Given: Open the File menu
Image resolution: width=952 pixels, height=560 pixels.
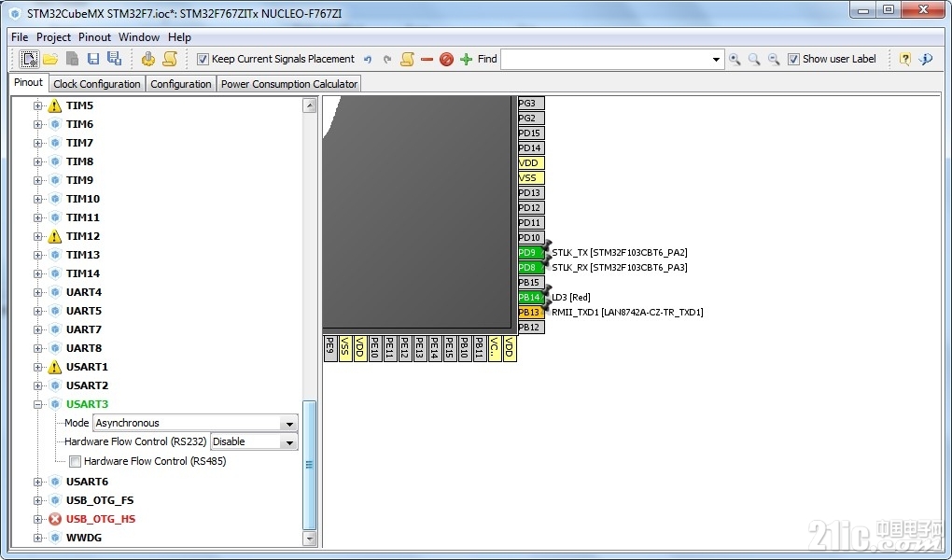Looking at the screenshot, I should click(x=20, y=37).
